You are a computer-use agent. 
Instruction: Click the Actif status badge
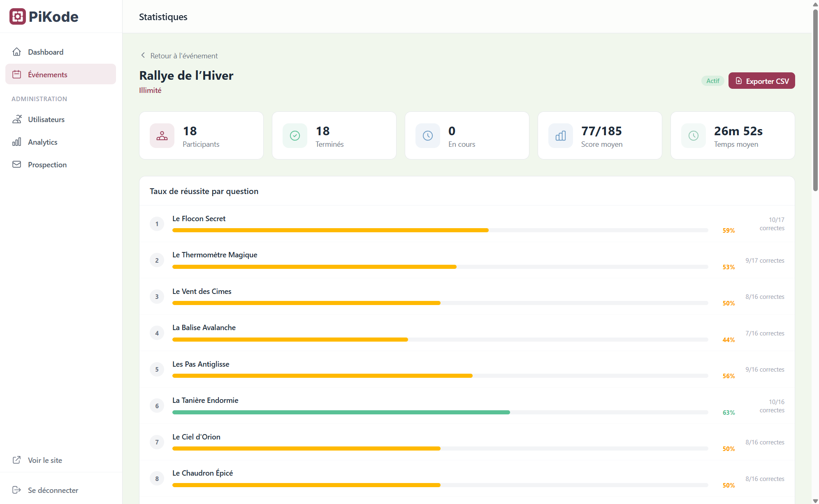tap(712, 81)
